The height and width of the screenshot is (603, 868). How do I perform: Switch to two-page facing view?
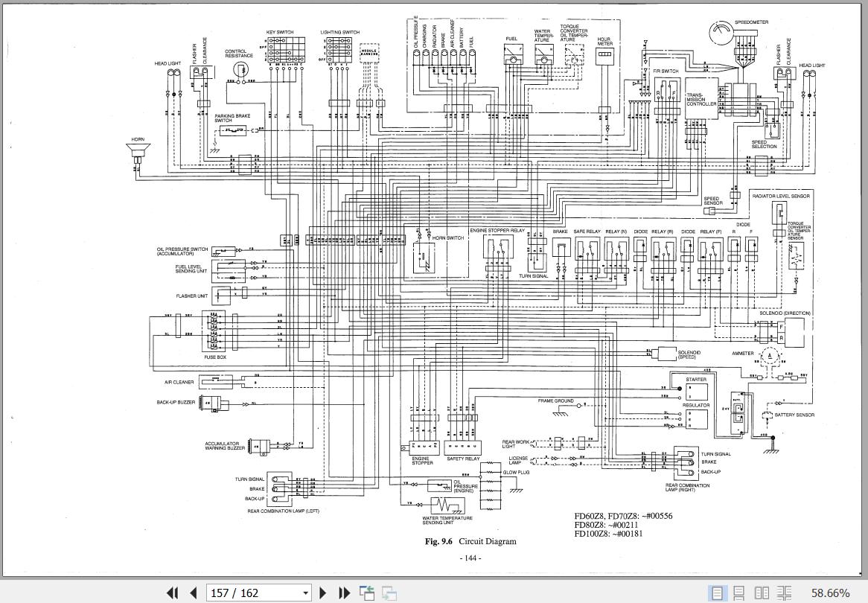762,593
